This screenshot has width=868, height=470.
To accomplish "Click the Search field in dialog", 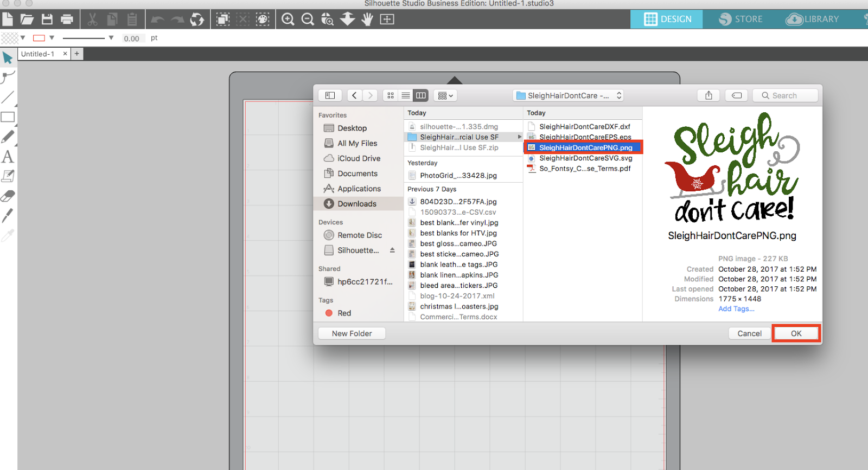I will pyautogui.click(x=786, y=95).
